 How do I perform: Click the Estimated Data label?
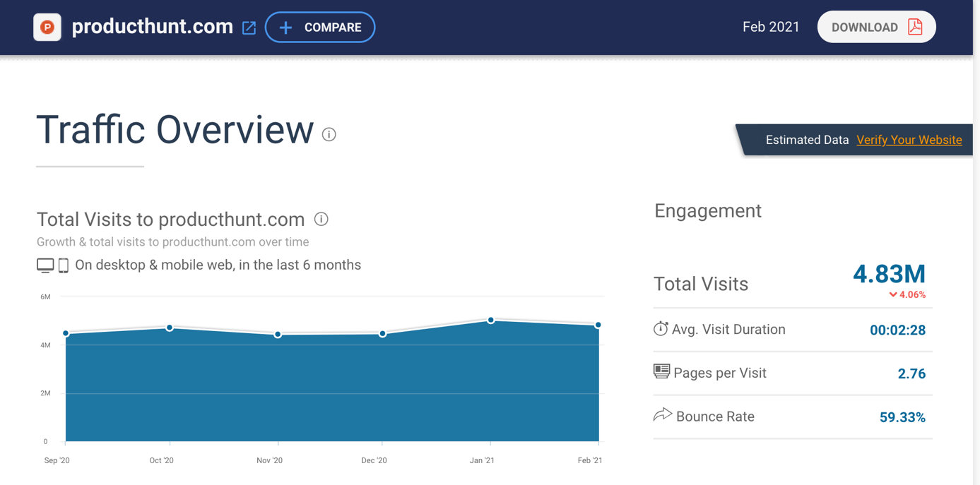point(807,140)
